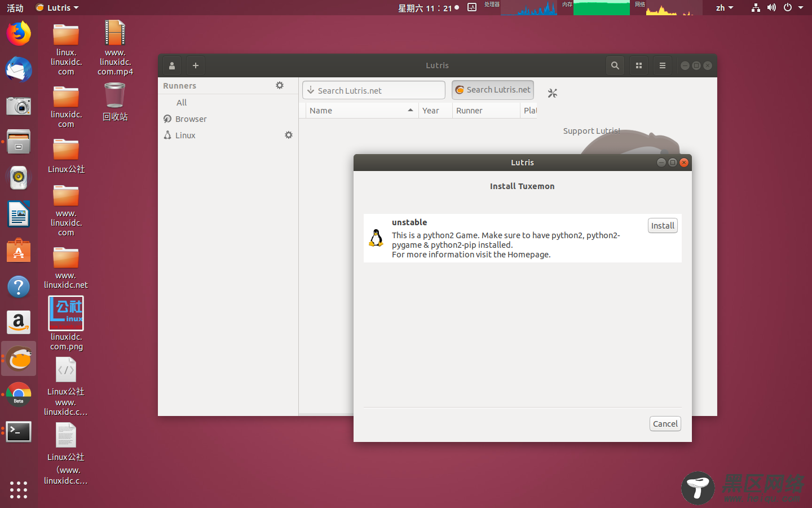Open the Files manager in dock
The width and height of the screenshot is (812, 508).
[19, 142]
